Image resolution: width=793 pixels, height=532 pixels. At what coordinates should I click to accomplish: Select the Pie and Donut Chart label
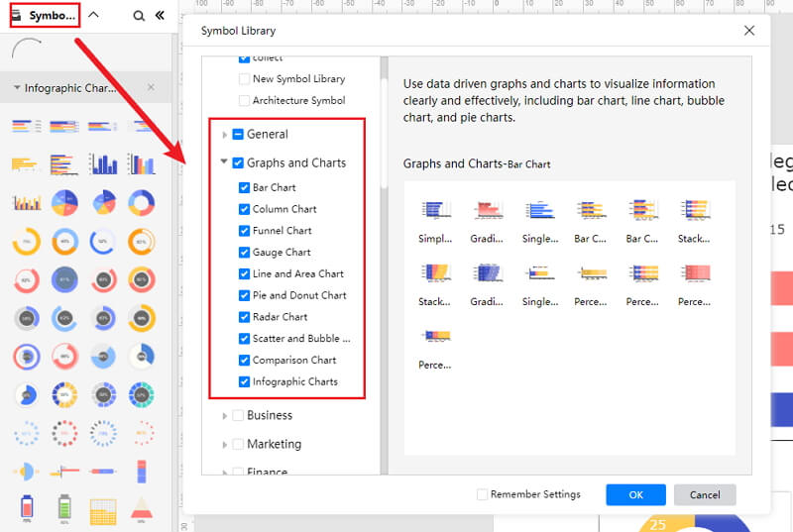(299, 295)
